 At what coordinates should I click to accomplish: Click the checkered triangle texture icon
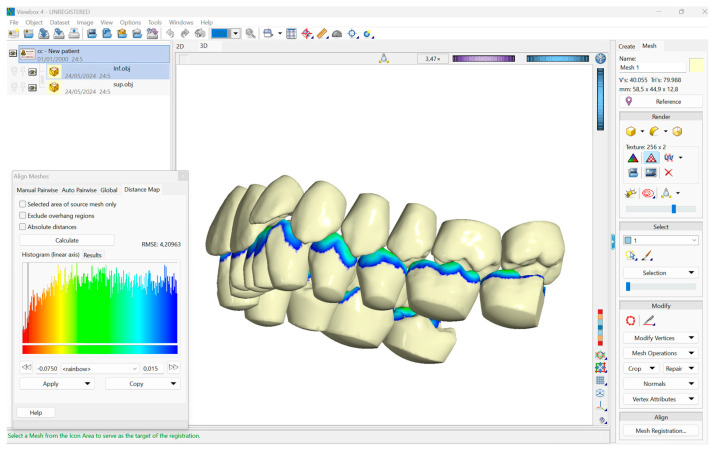(651, 158)
